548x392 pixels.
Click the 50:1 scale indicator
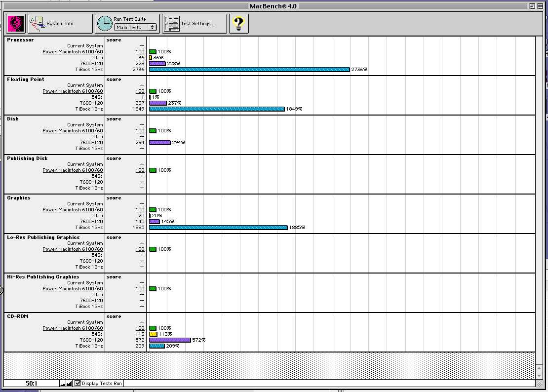[32, 384]
